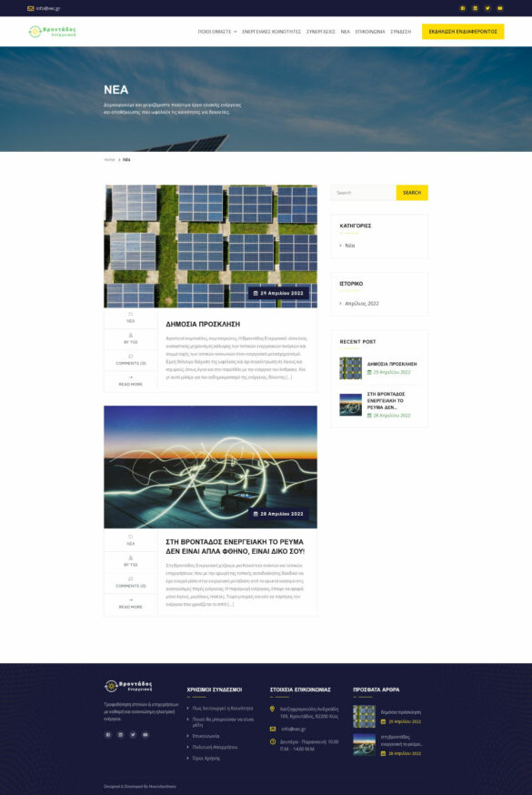532x795 pixels.
Task: Click the Twitter icon in the footer
Action: [x=133, y=735]
